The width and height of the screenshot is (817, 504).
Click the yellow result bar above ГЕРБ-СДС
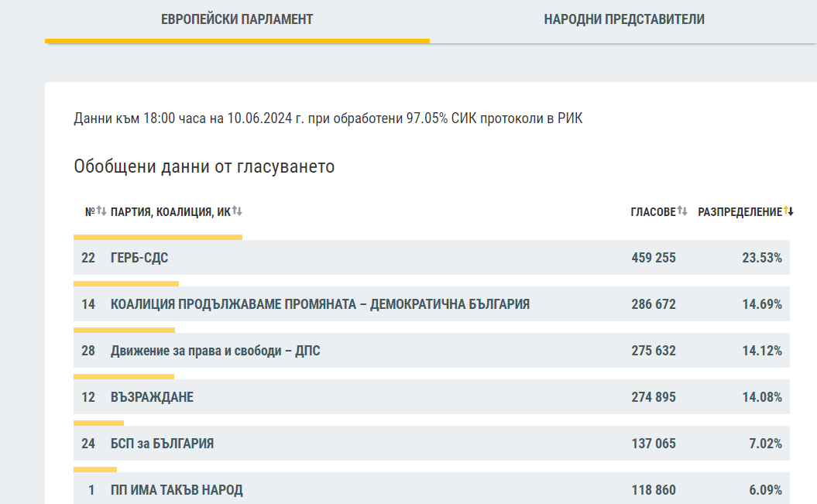(x=158, y=238)
